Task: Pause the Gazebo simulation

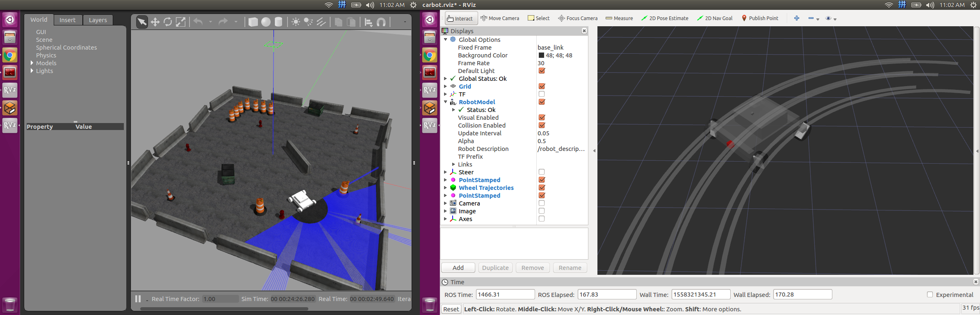Action: [138, 299]
